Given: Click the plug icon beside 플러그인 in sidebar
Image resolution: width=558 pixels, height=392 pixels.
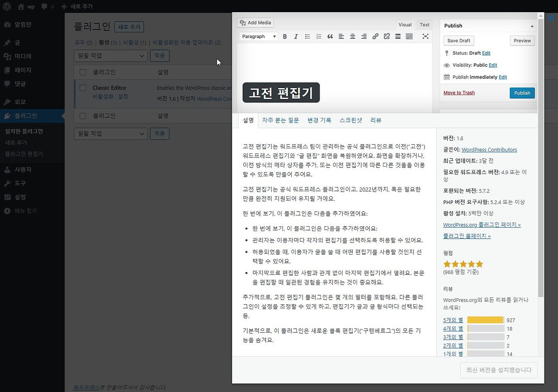Looking at the screenshot, I should (x=7, y=116).
